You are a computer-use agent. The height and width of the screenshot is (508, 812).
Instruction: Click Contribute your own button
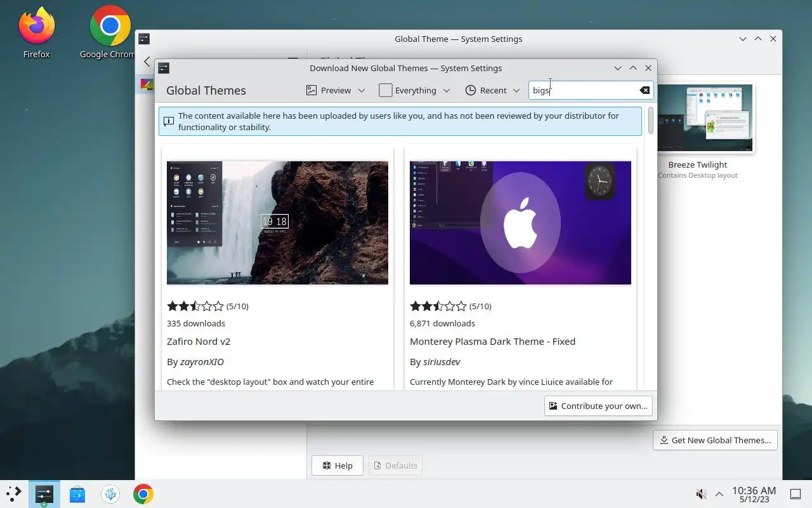tap(598, 406)
